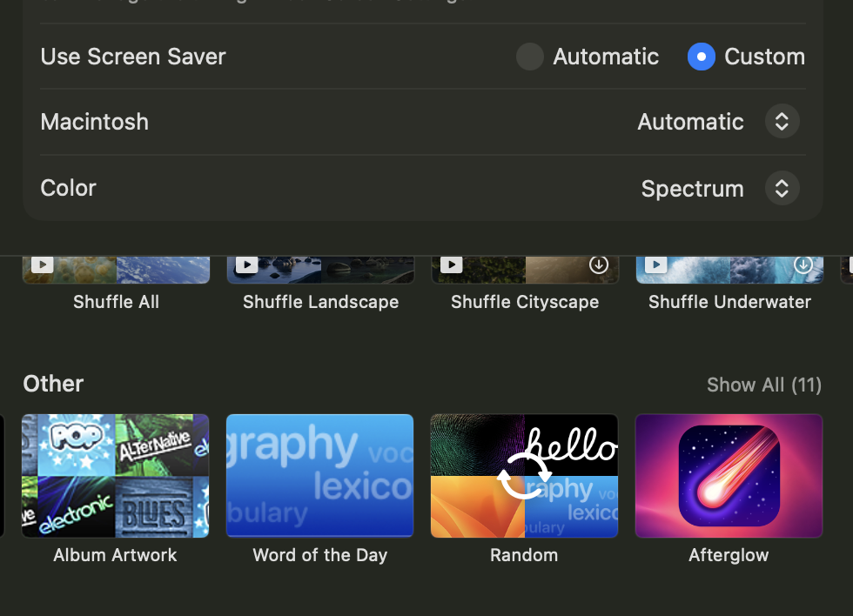Click the Spectrum color value text
The image size is (853, 616).
(692, 189)
